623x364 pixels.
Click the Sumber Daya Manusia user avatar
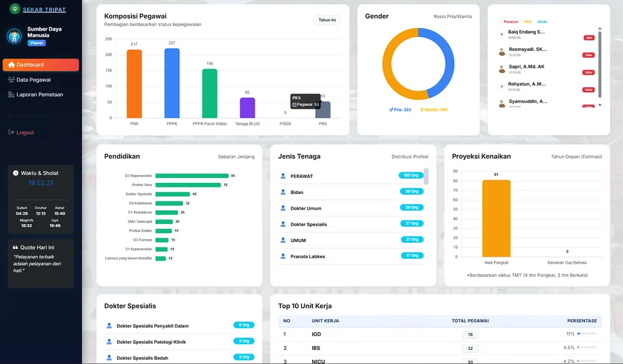pos(14,36)
